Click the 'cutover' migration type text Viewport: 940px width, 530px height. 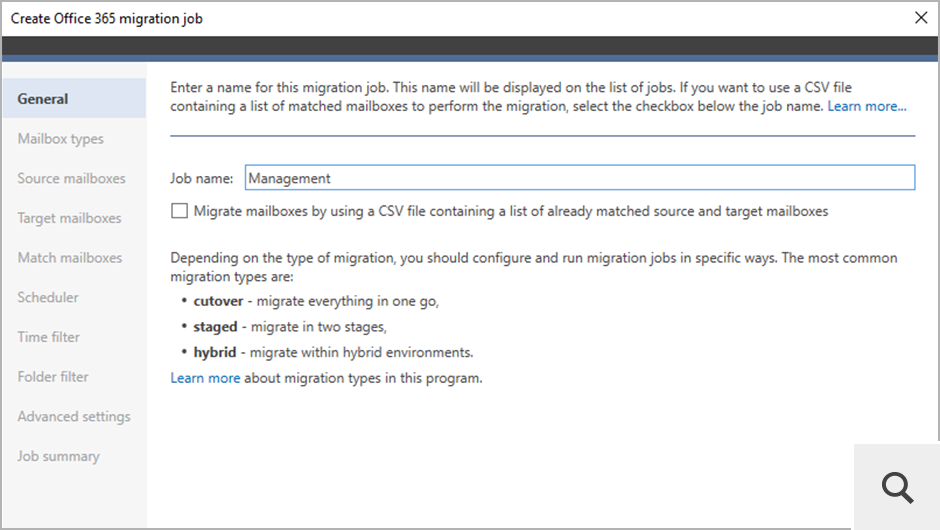[x=219, y=301]
